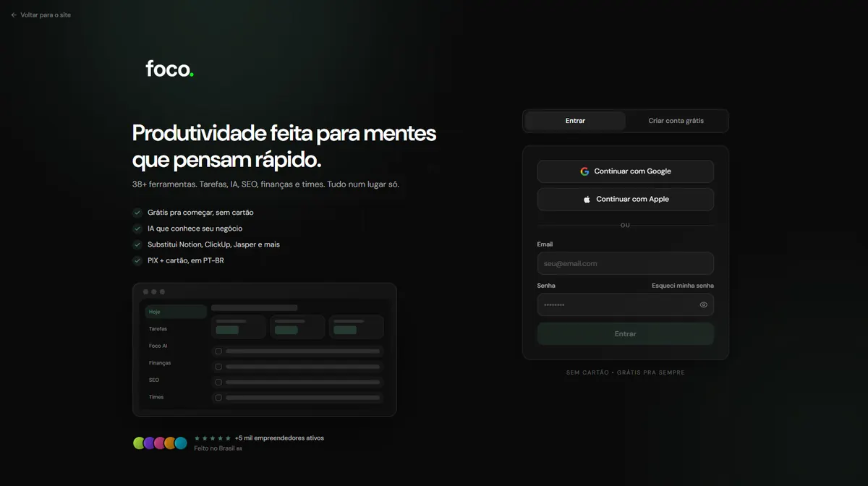
Task: Click SEM CARTÃO · GRÁTIS PRA SEMPRE text
Action: click(625, 372)
